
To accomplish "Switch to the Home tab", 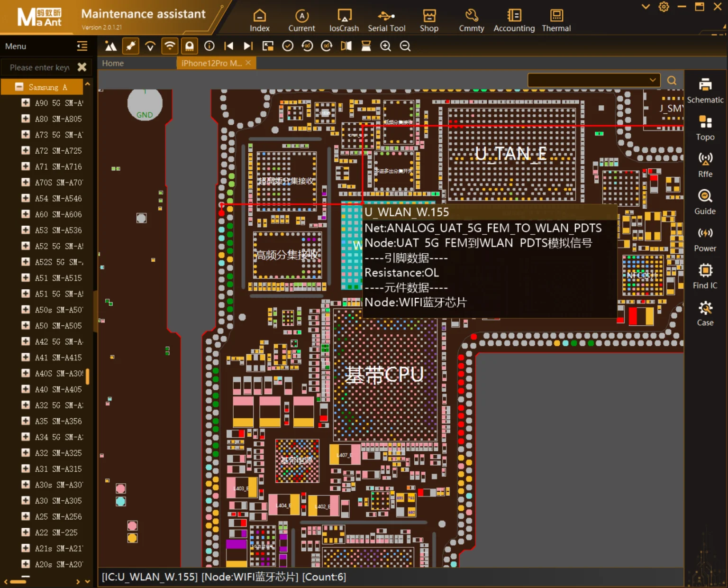I will [113, 63].
